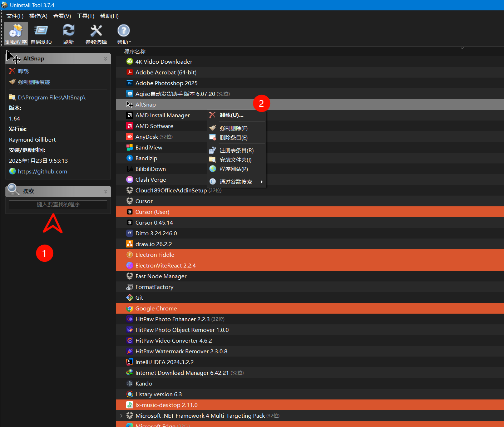
Task: Open the Help (帮助) toolbar dropdown
Action: pos(124,34)
